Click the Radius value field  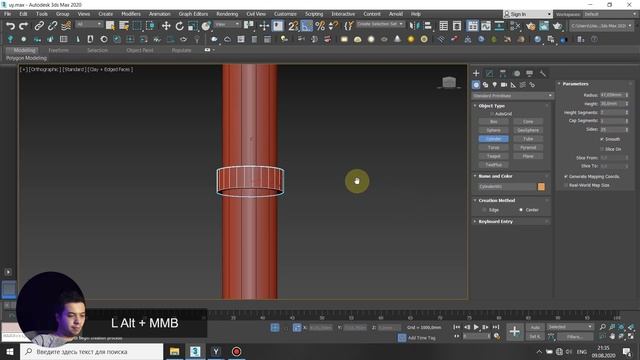point(612,95)
